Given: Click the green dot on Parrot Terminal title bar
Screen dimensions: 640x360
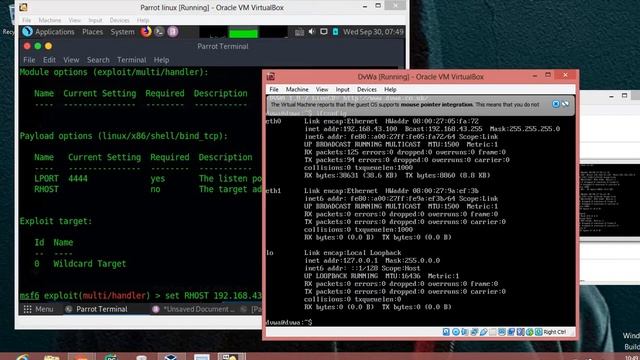Looking at the screenshot, I should 38,46.
